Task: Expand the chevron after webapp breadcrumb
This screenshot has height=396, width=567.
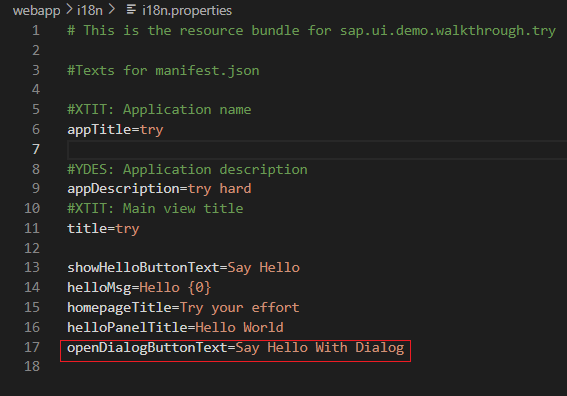Action: click(69, 10)
